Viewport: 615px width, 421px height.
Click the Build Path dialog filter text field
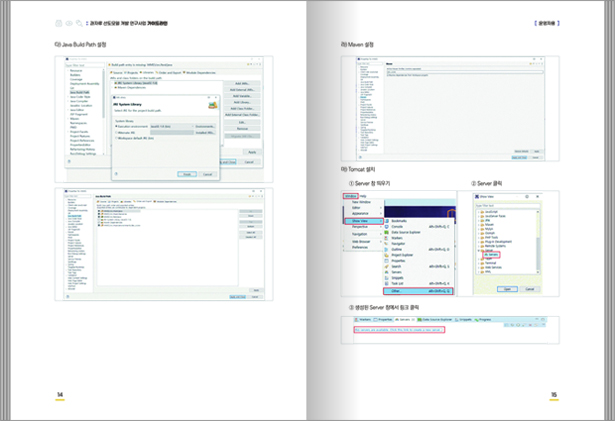(85, 65)
